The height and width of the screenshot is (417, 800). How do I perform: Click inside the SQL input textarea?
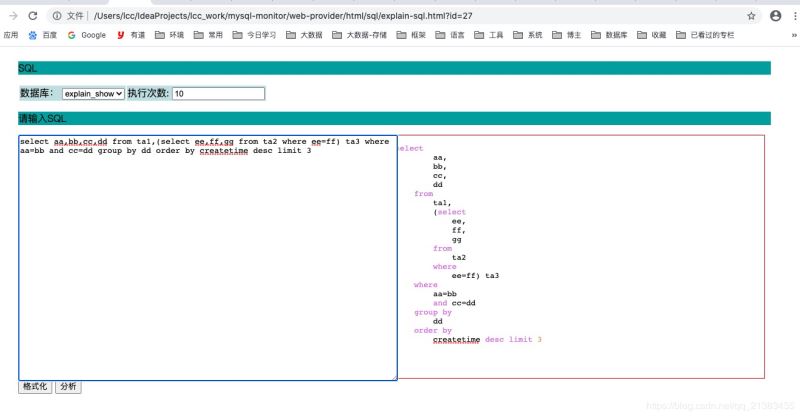click(x=207, y=260)
